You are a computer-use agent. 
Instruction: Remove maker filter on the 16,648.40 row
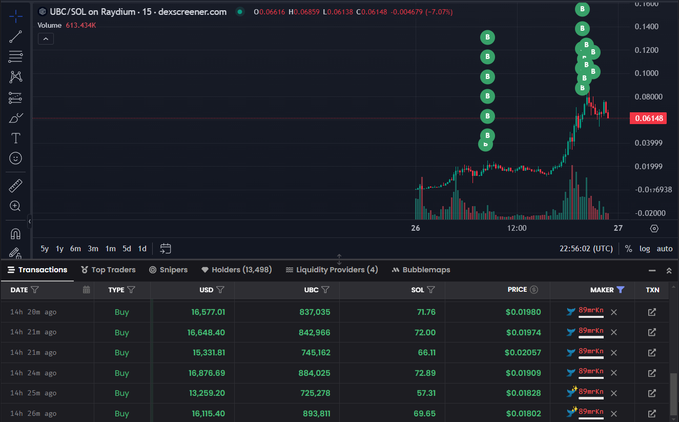coord(614,332)
